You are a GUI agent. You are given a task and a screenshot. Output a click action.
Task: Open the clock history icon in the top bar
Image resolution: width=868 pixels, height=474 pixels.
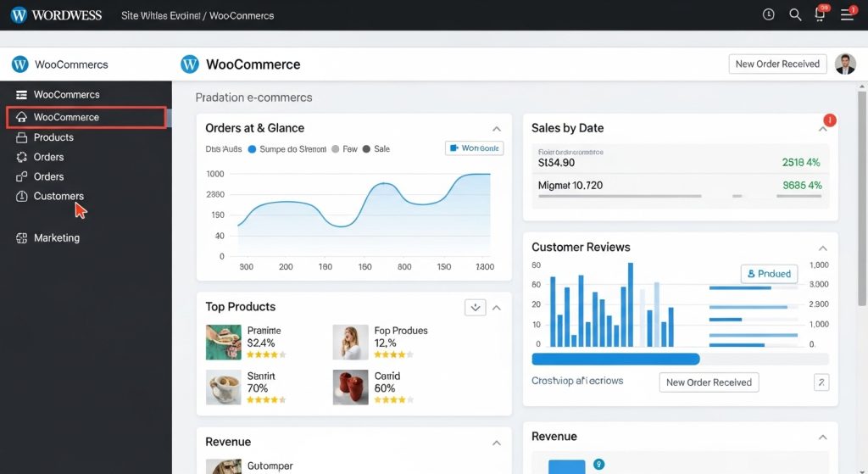[768, 15]
